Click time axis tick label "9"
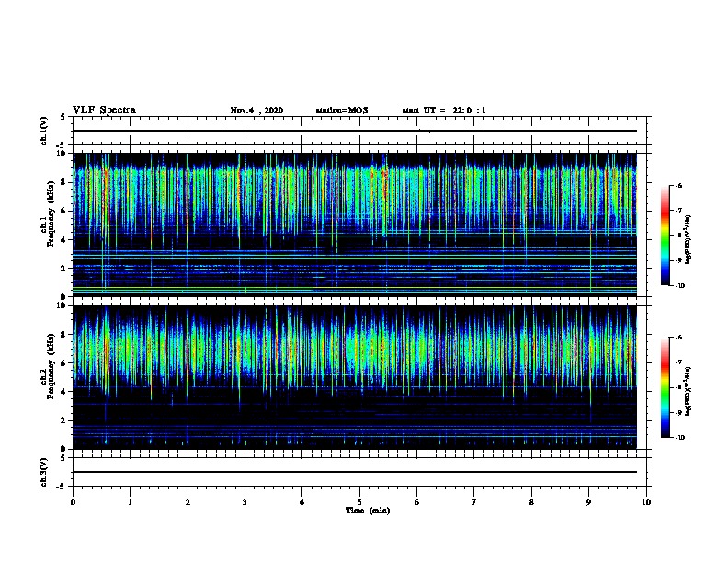The height and width of the screenshot is (563, 728). pos(588,501)
